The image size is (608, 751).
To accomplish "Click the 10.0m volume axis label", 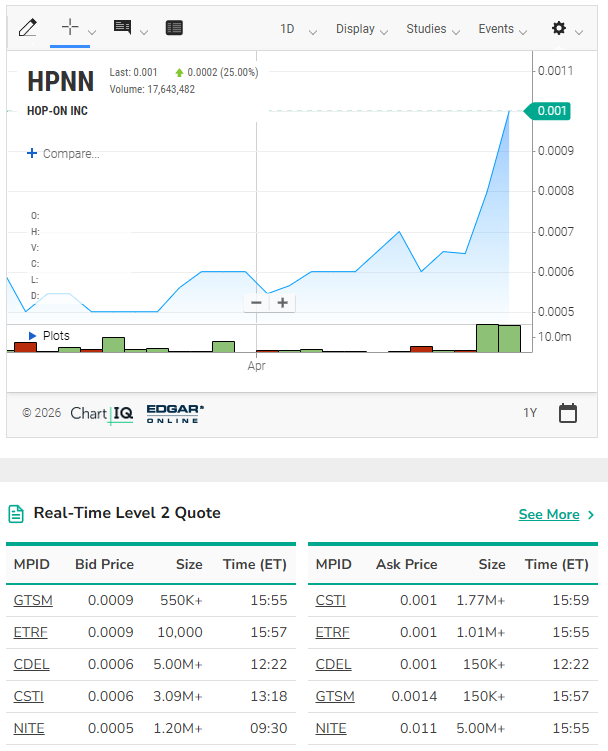I will (x=555, y=337).
